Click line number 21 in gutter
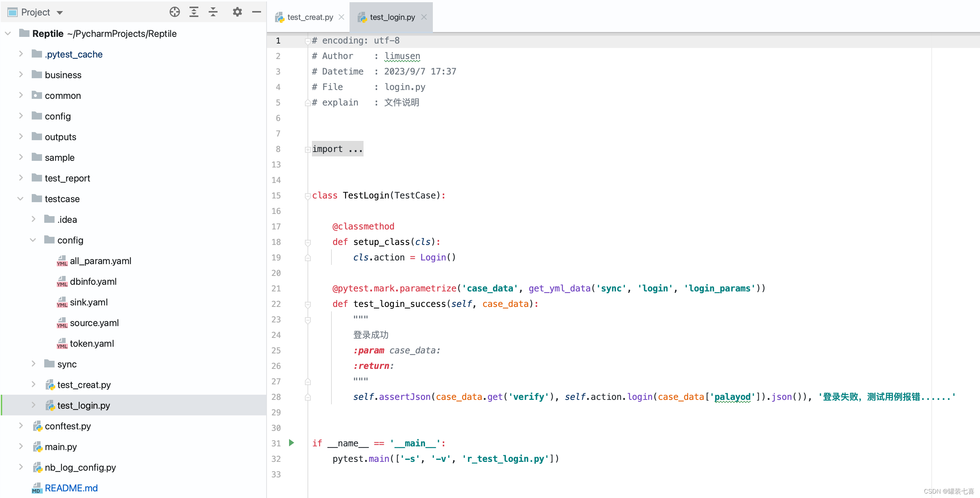Screen dimensions: 980x498 [276, 288]
